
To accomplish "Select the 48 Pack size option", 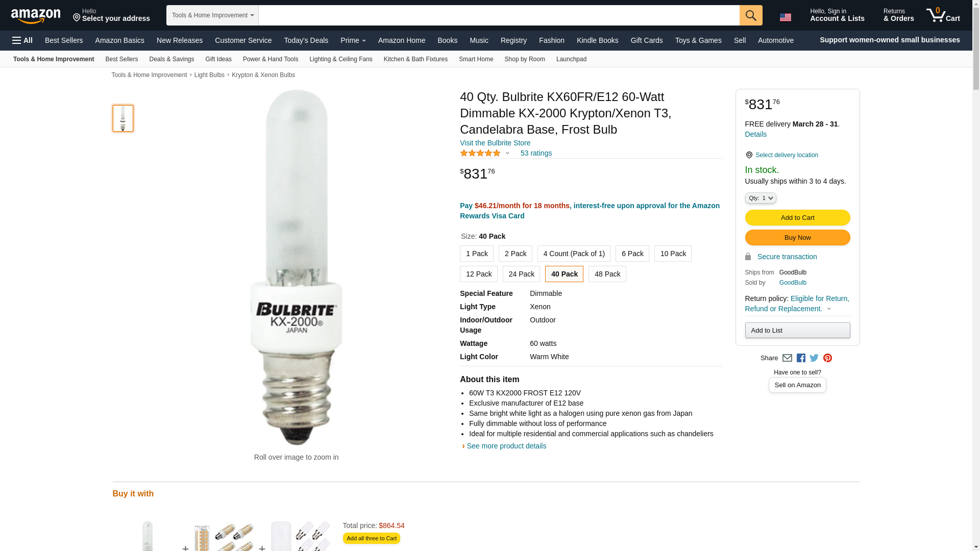I will (x=607, y=274).
